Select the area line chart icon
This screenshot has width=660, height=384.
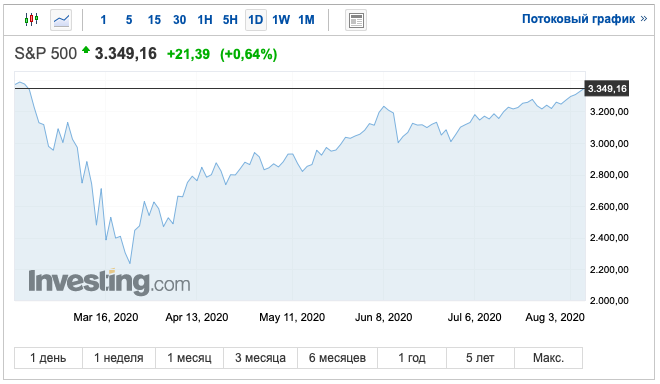61,20
